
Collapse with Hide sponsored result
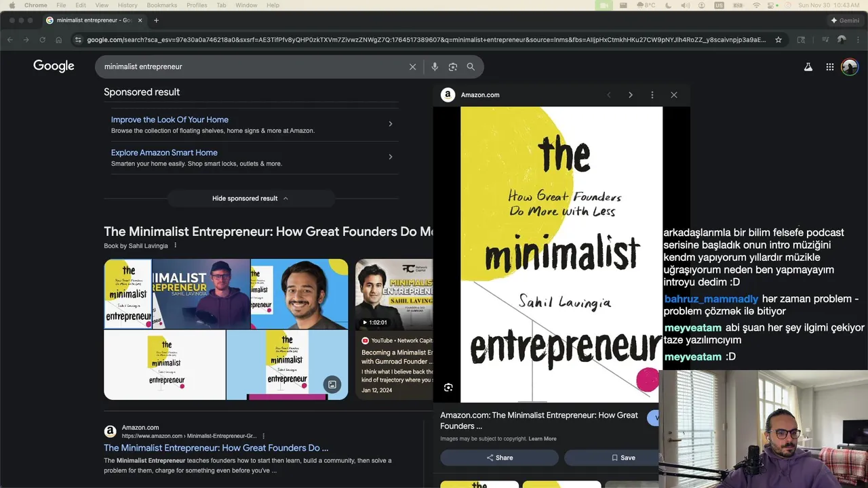coord(250,199)
